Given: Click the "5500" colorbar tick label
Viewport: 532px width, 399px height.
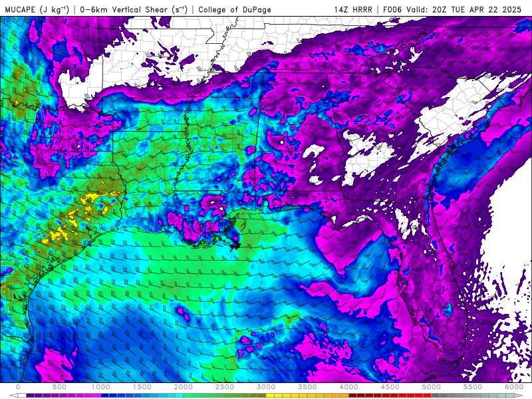Looking at the screenshot, I should (x=473, y=387).
